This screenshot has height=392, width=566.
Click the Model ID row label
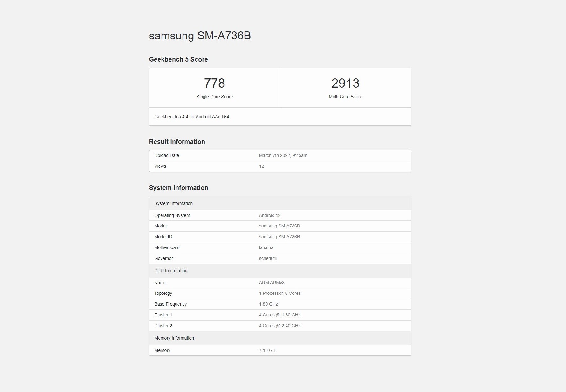[x=163, y=237]
